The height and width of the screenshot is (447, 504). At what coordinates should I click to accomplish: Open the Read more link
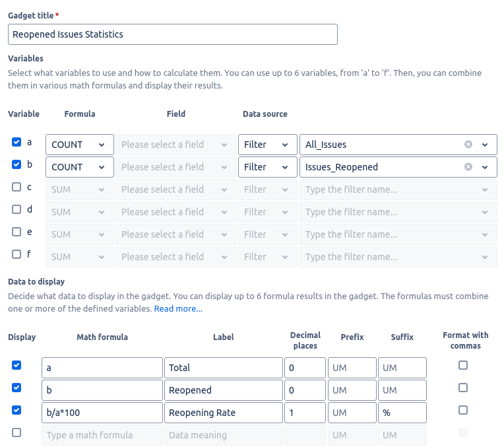(x=178, y=308)
